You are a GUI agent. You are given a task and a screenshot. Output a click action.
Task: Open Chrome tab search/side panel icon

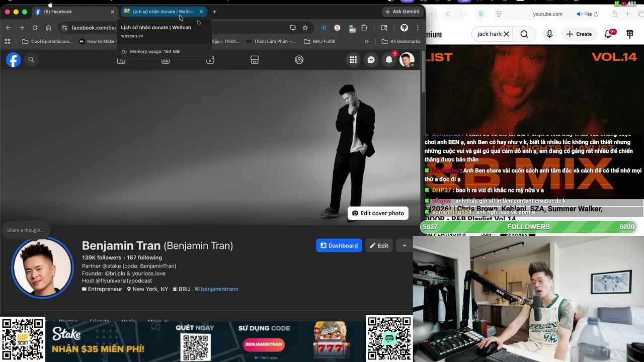pyautogui.click(x=384, y=28)
